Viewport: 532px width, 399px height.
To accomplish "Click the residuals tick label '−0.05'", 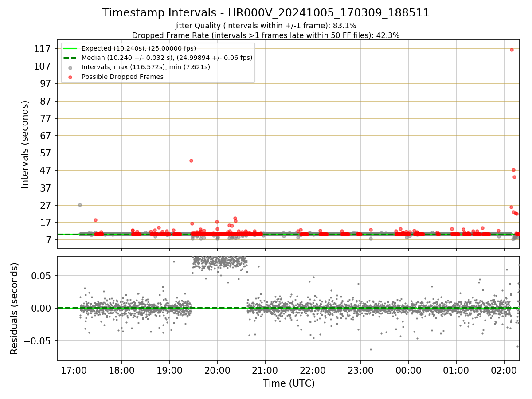I will pyautogui.click(x=37, y=341).
